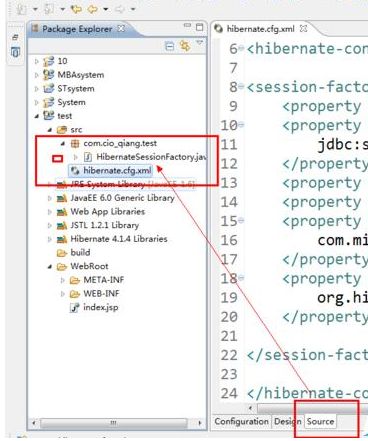The image size is (368, 441).
Task: Click the WebRoot folder icon
Action: pyautogui.click(x=62, y=267)
